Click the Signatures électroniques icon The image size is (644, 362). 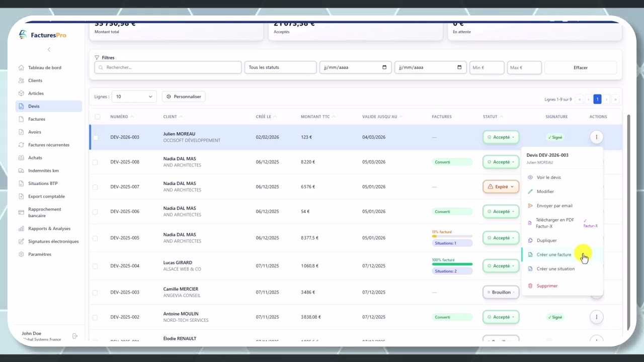coord(21,241)
